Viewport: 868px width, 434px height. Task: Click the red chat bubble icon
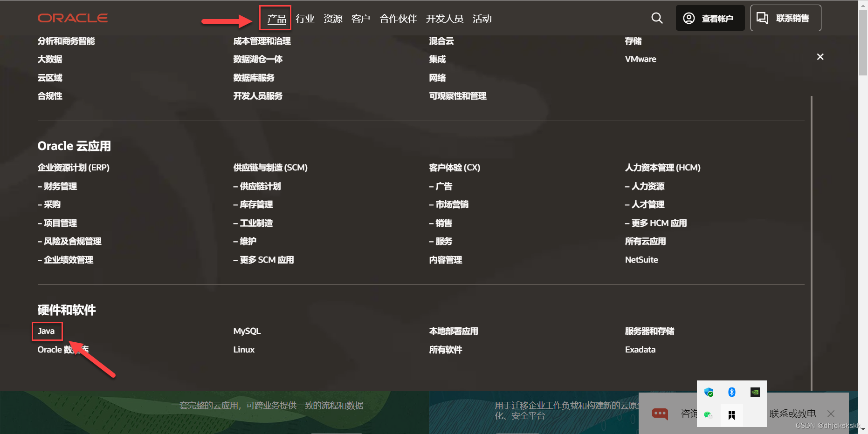tap(660, 414)
